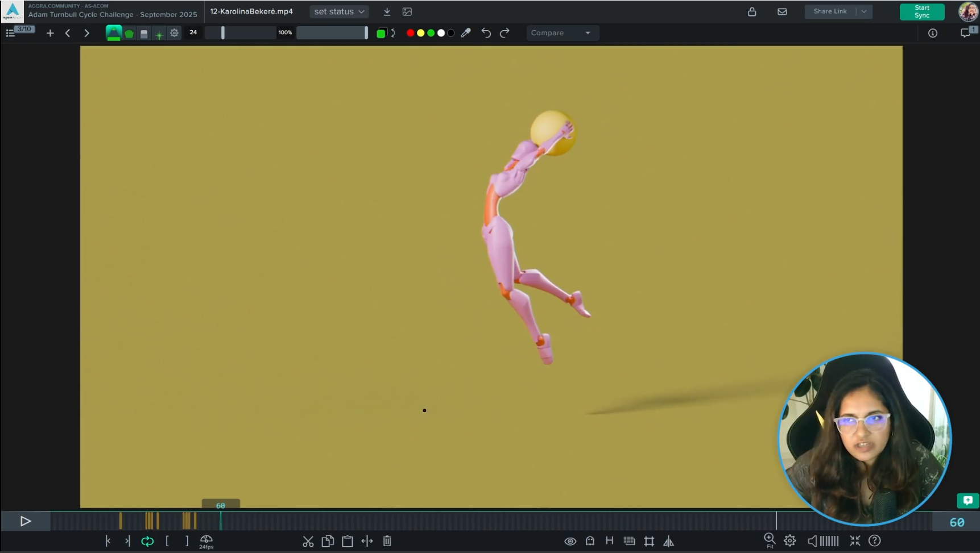
Task: Click the eyedropper color picker icon
Action: (x=466, y=33)
